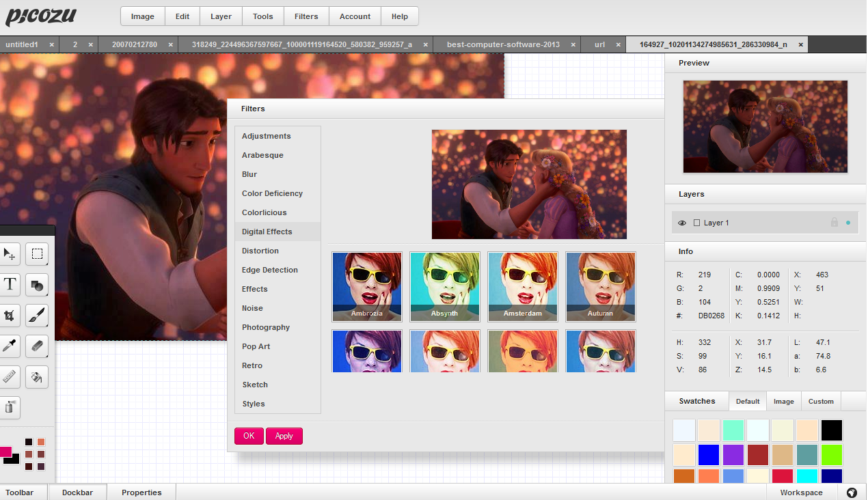
Task: Select the Eraser tool
Action: coord(37,346)
